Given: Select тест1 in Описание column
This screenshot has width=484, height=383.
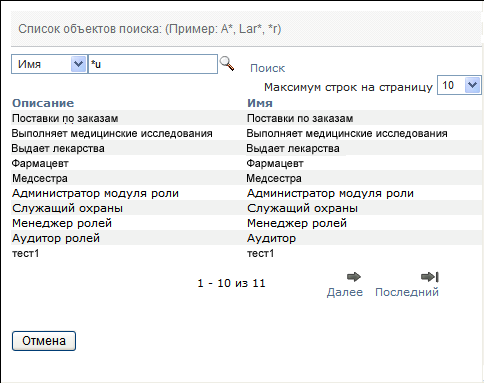Looking at the screenshot, I should tap(26, 254).
